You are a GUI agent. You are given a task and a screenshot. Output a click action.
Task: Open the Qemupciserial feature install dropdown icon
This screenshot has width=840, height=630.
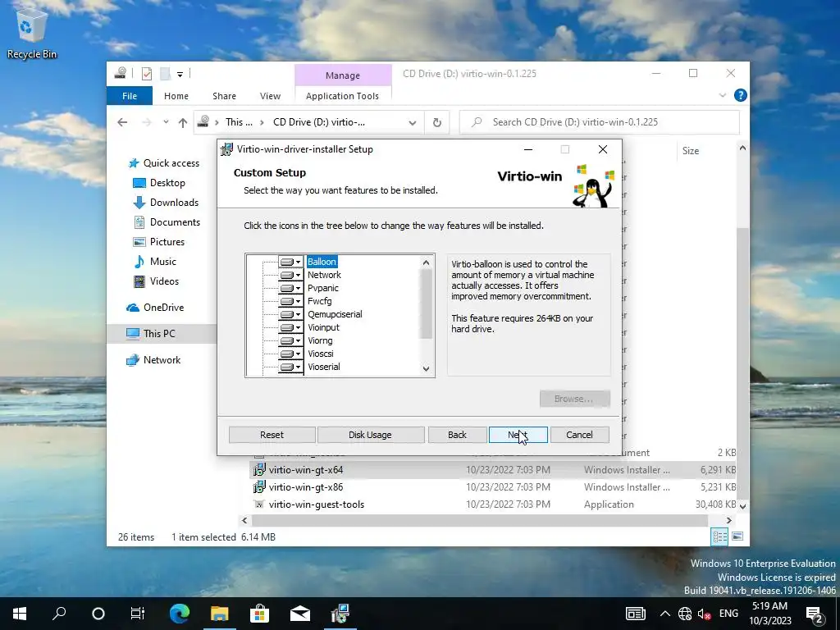pos(291,314)
